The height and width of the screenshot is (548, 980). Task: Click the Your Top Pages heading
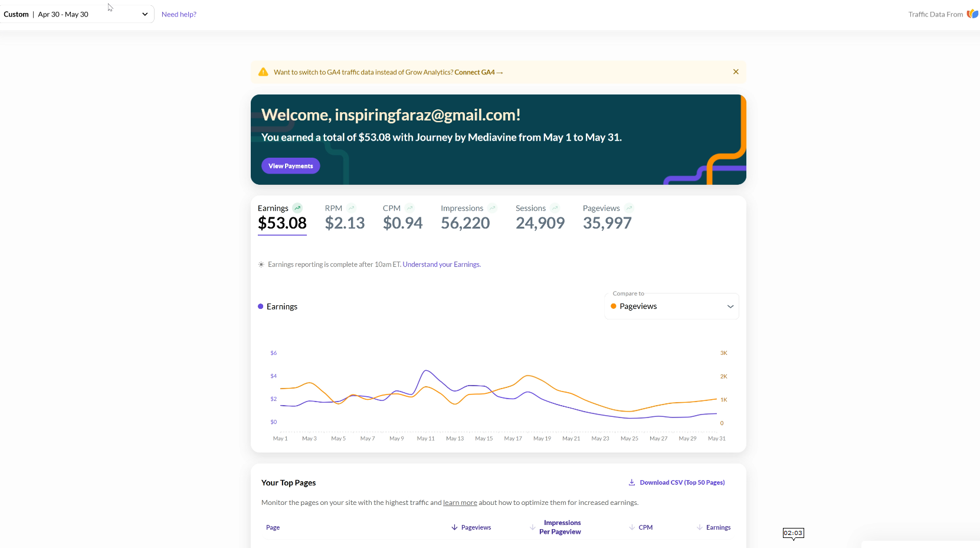coord(289,482)
